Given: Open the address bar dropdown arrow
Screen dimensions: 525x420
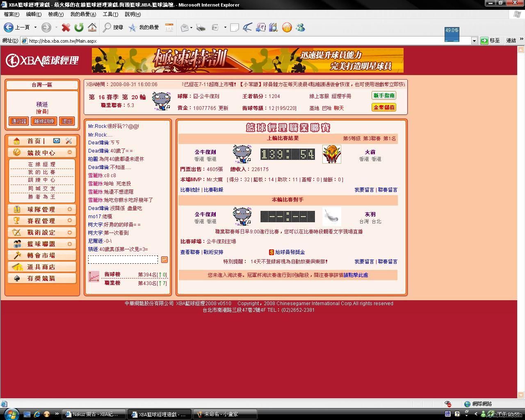Looking at the screenshot, I should 474,41.
